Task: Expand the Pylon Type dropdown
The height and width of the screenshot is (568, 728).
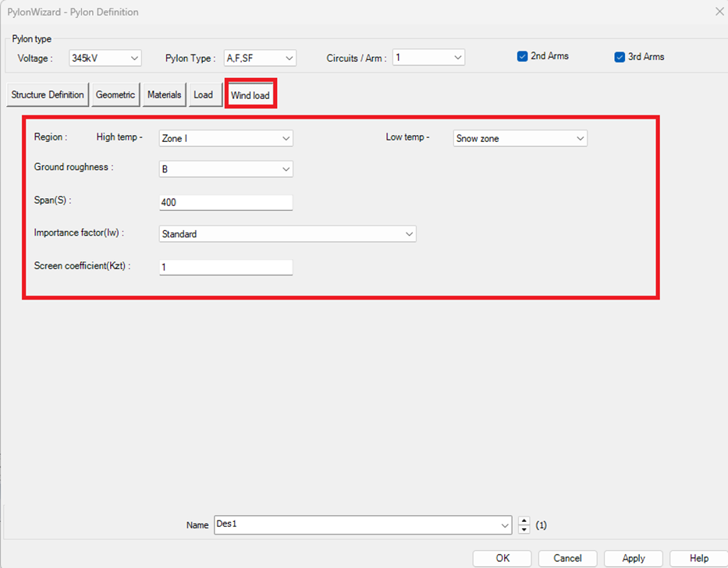Action: [x=260, y=58]
